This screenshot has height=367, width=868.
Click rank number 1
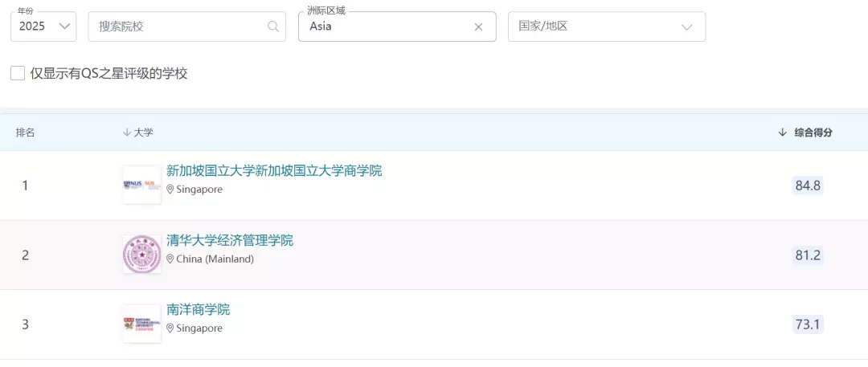point(25,186)
